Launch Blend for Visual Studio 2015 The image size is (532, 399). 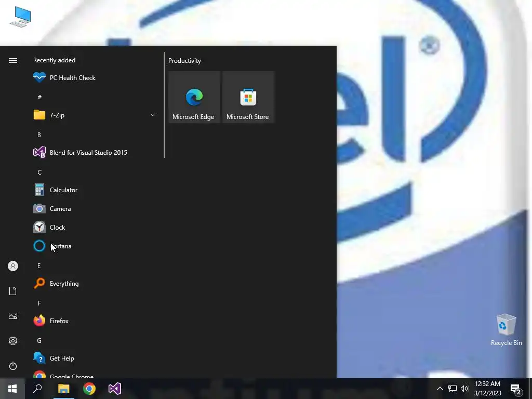point(95,153)
